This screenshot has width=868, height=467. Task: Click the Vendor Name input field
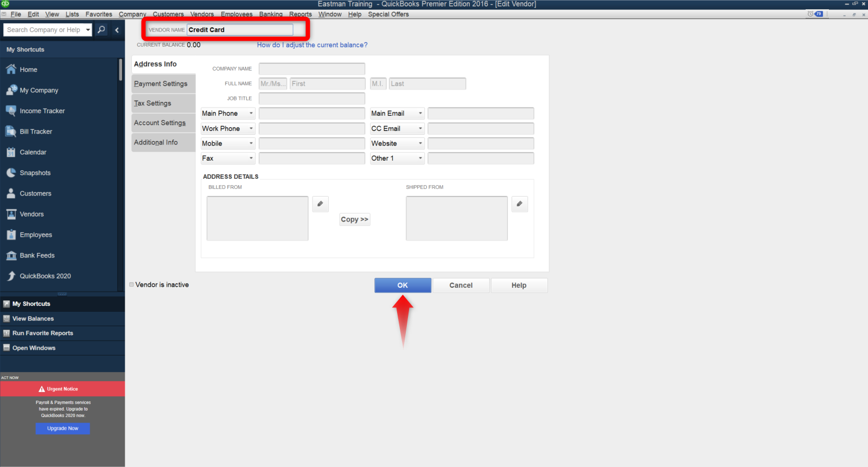(240, 30)
